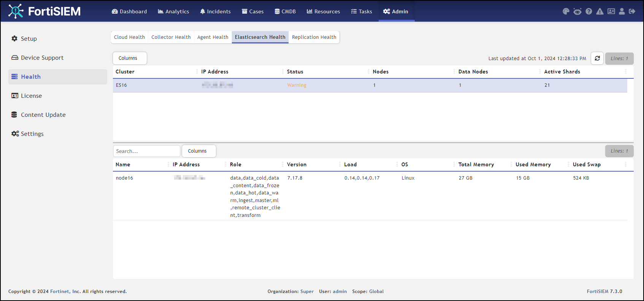Sort by the Cluster column header
Image resolution: width=644 pixels, height=301 pixels.
pos(125,72)
